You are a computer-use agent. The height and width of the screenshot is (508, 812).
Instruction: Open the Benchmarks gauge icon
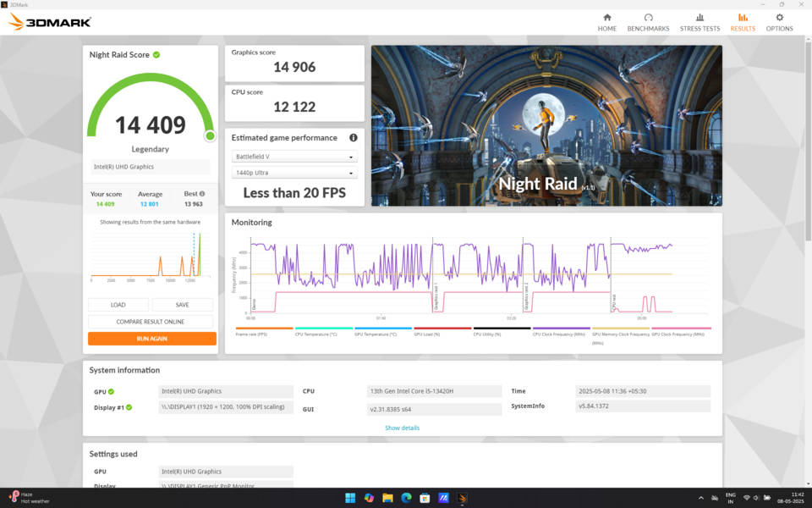(x=648, y=18)
